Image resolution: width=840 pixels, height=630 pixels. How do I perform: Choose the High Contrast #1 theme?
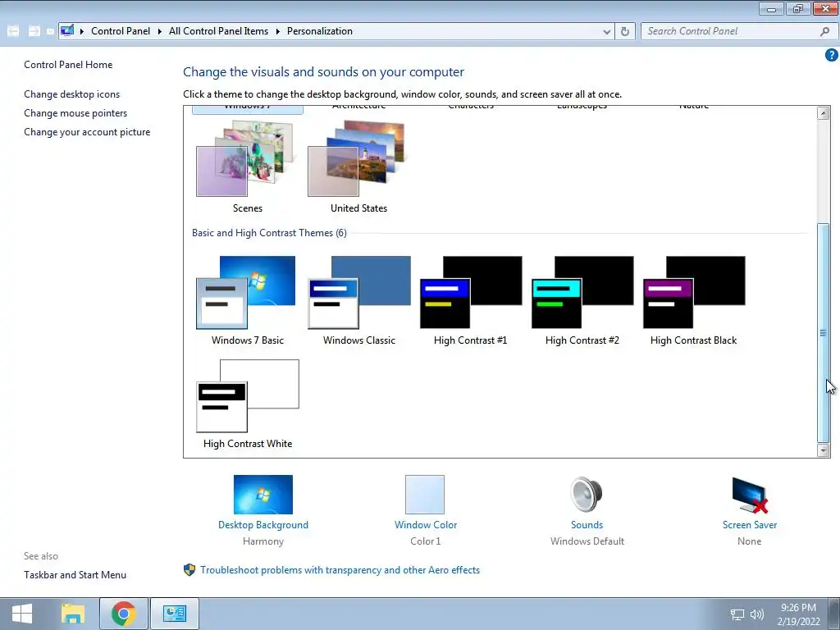tap(471, 293)
